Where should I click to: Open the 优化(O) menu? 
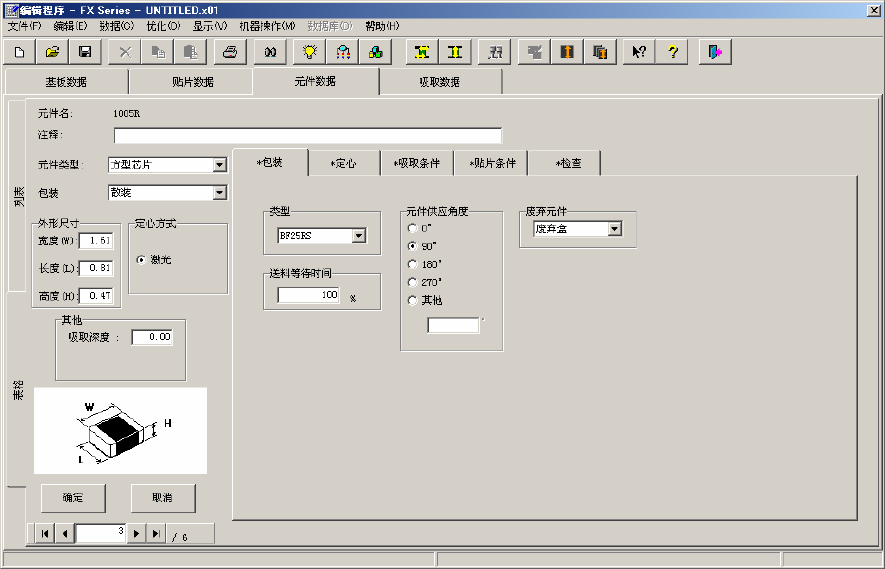(163, 25)
